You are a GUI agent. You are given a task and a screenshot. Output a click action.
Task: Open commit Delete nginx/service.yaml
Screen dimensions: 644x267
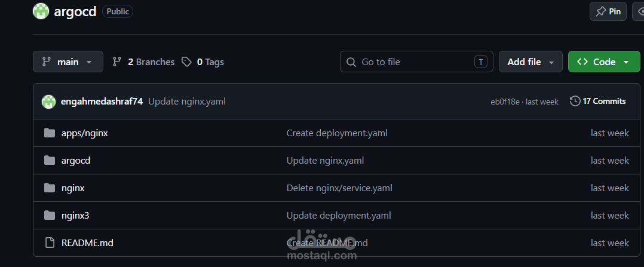(x=339, y=188)
